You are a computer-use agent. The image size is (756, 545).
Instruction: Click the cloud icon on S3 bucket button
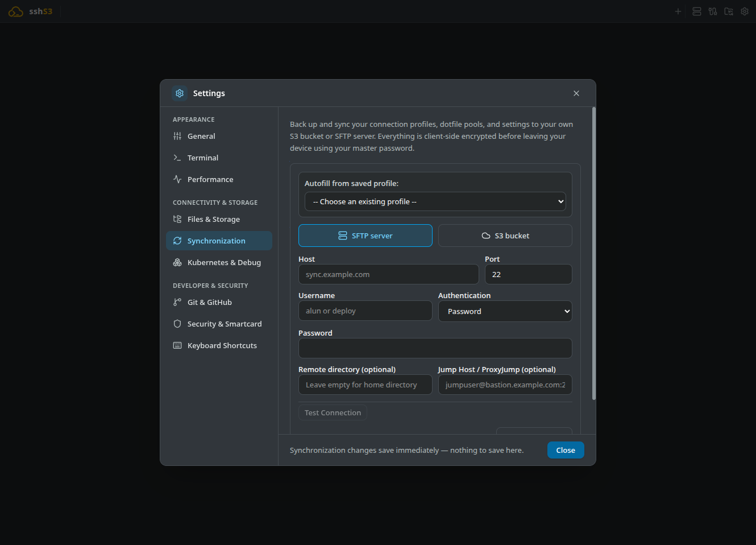point(486,236)
